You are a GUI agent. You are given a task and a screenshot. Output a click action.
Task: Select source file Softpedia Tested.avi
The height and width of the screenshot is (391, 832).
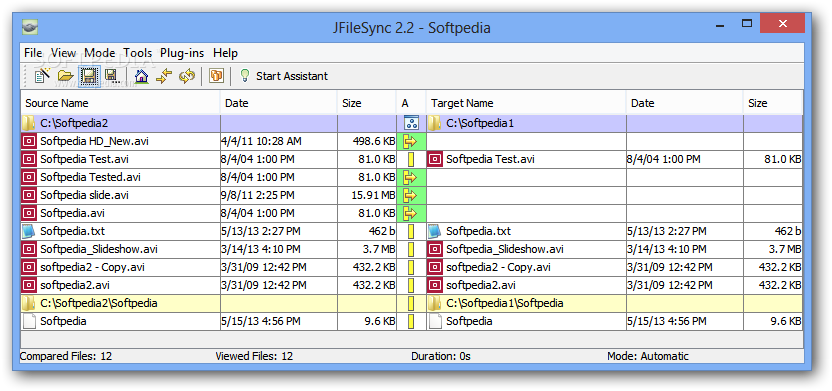(90, 177)
